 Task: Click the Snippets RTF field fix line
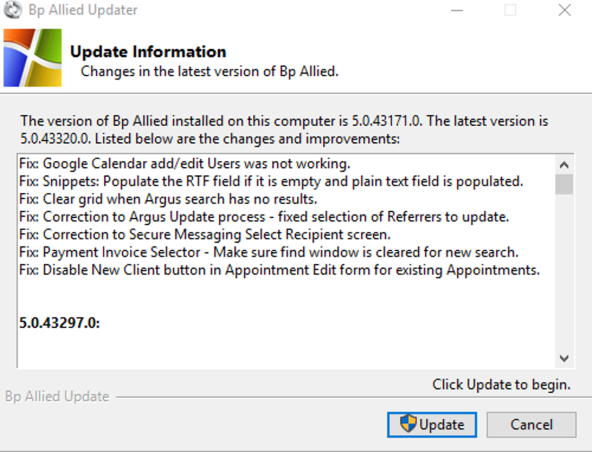pyautogui.click(x=271, y=181)
